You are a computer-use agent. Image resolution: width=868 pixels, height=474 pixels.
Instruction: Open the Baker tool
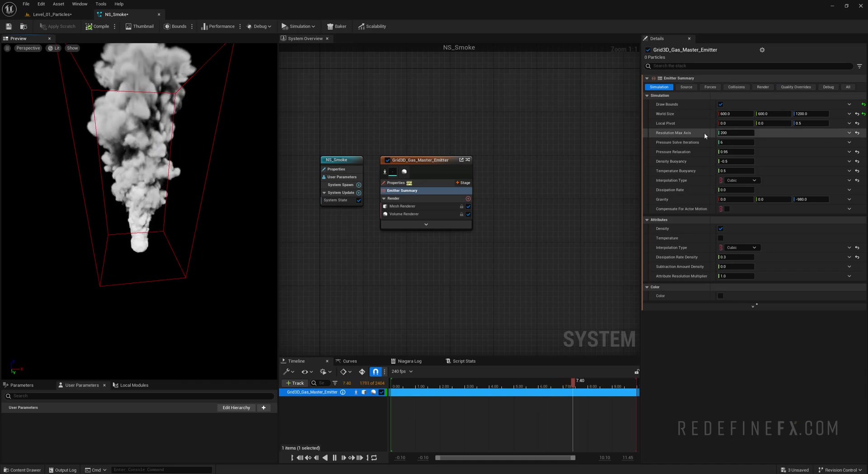click(x=336, y=26)
